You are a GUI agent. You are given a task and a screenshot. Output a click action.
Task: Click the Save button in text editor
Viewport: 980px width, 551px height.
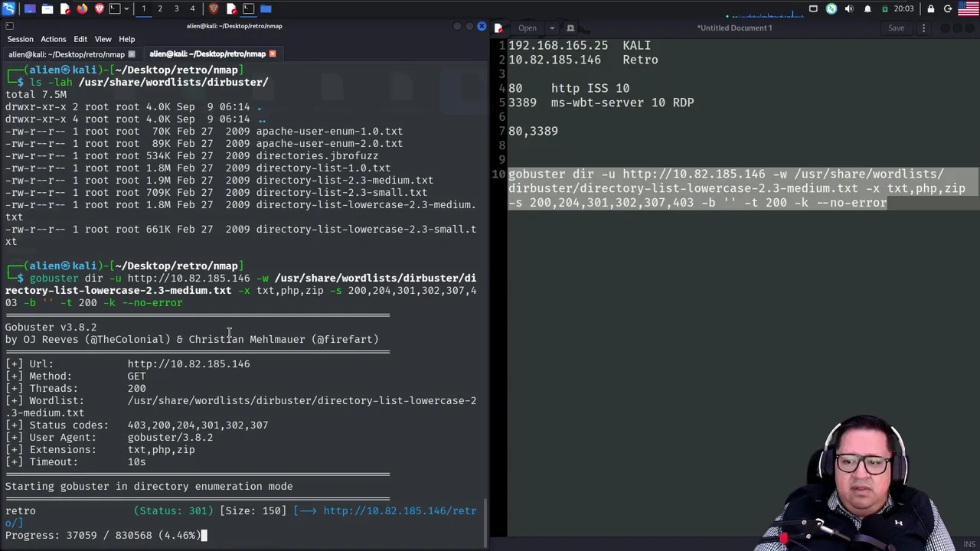[x=897, y=28]
